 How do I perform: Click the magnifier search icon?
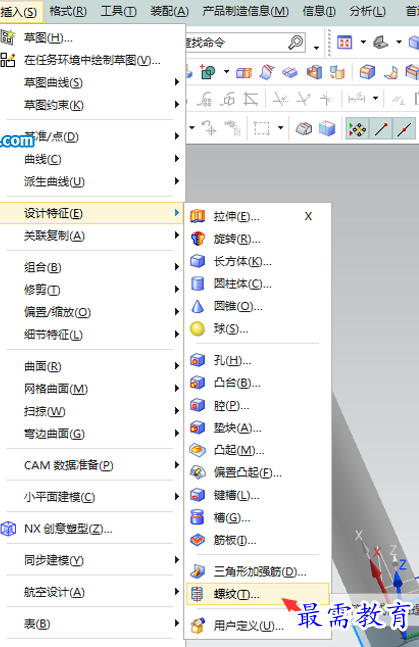tap(296, 42)
